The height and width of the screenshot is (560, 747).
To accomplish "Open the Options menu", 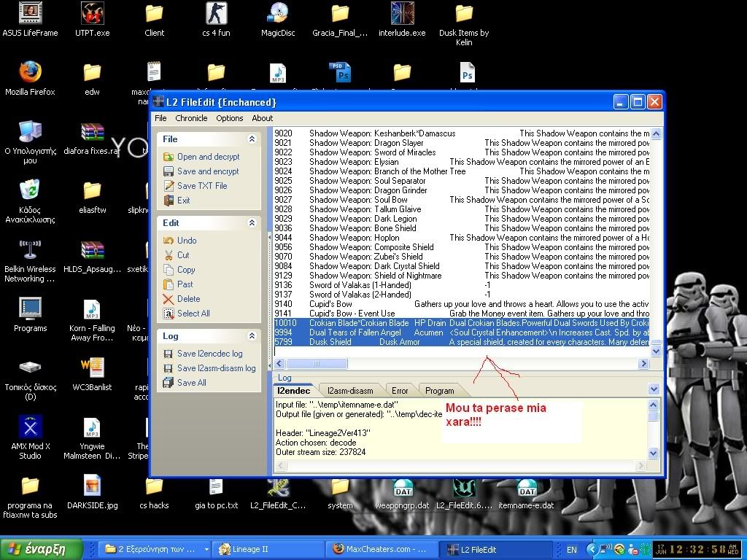I will click(x=229, y=118).
